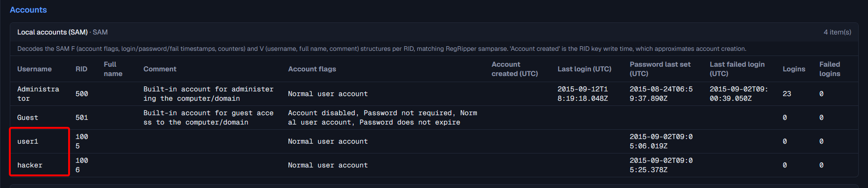Click the Comment column header
The width and height of the screenshot is (868, 188).
point(160,69)
